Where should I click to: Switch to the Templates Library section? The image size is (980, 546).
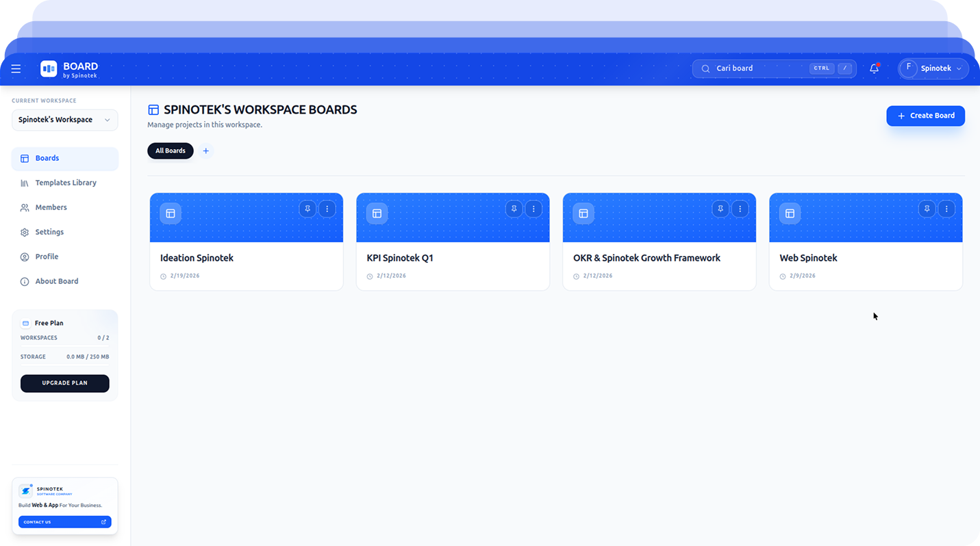65,183
